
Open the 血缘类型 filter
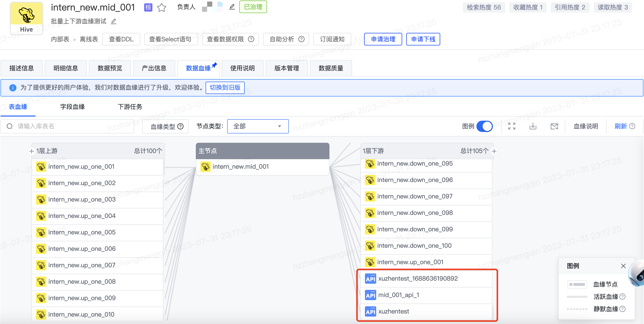pyautogui.click(x=165, y=126)
